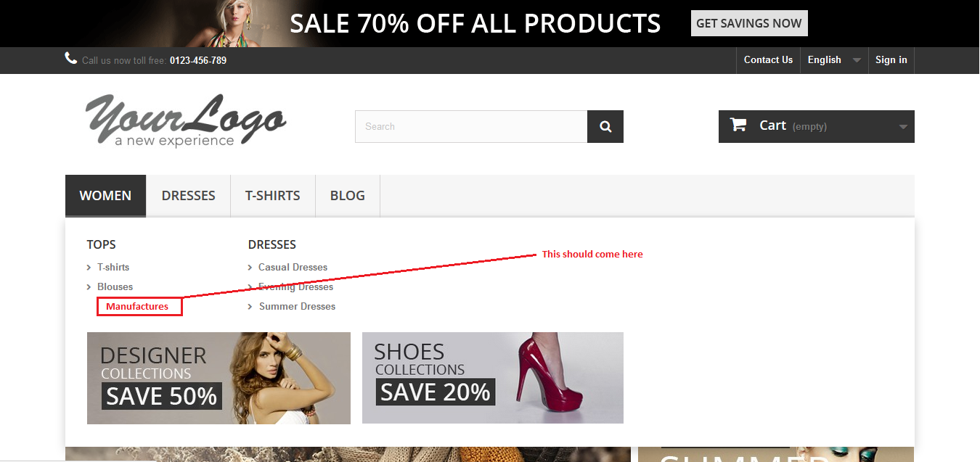Open the WOMEN menu tab
Image resolution: width=980 pixels, height=462 pixels.
click(105, 196)
